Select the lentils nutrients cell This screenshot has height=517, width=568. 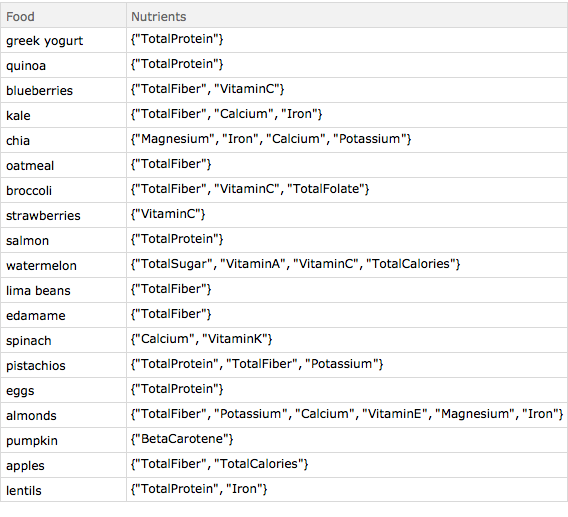[x=347, y=490]
